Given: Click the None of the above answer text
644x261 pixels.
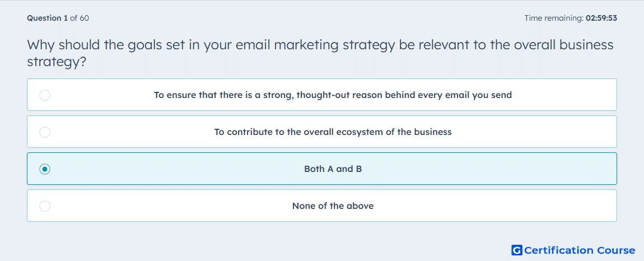Looking at the screenshot, I should tap(333, 206).
